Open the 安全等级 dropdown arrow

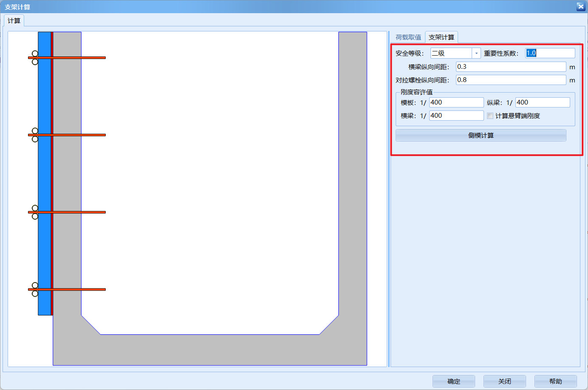pos(476,53)
